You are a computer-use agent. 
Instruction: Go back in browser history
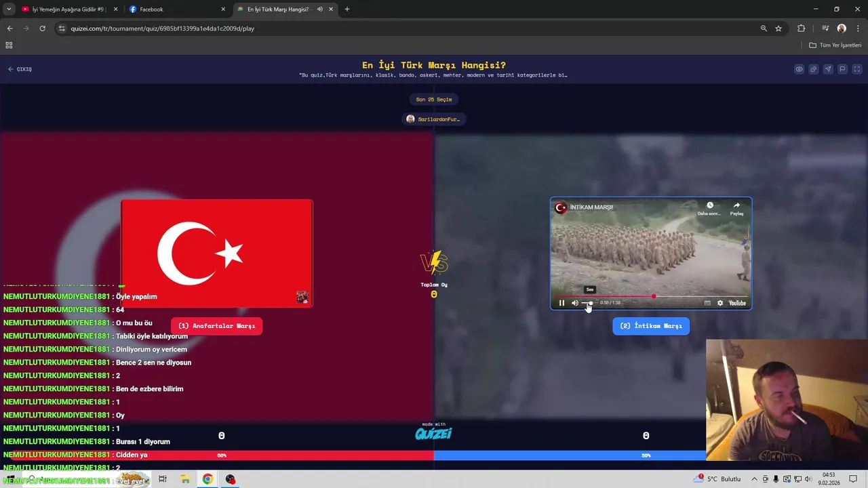point(9,28)
